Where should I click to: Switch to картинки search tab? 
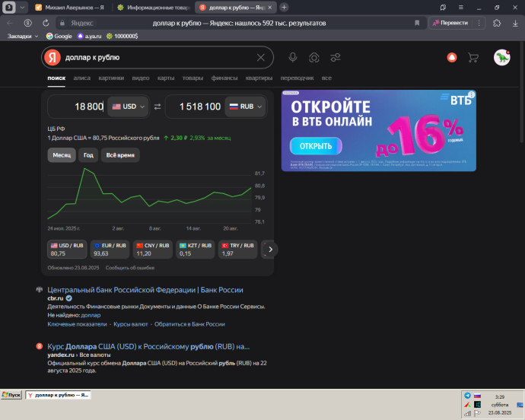coord(111,78)
